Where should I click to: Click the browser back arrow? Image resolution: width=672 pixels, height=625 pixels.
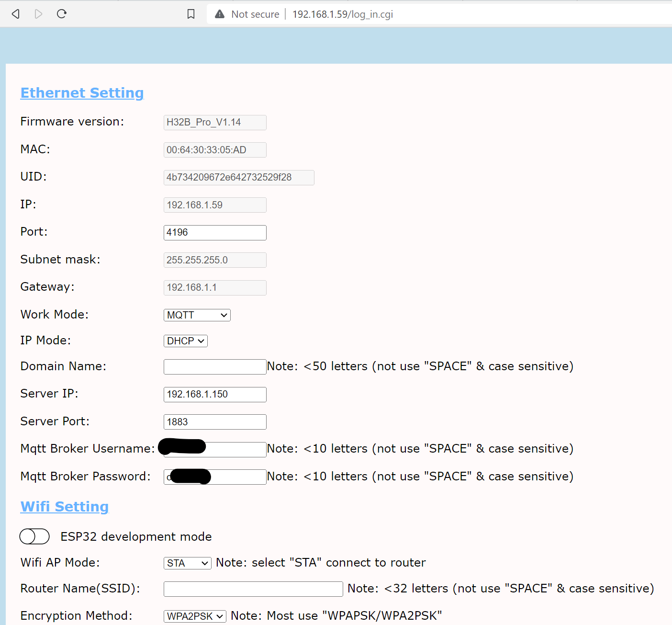pyautogui.click(x=15, y=14)
